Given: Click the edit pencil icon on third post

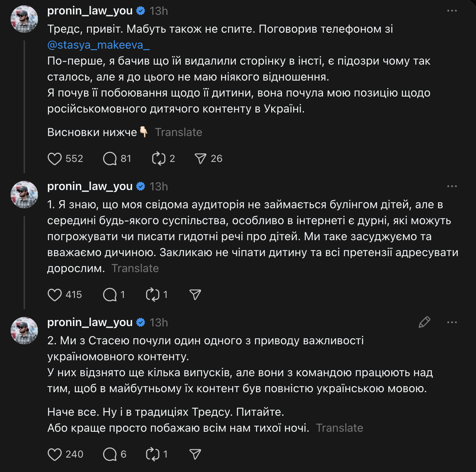Looking at the screenshot, I should click(x=424, y=322).
